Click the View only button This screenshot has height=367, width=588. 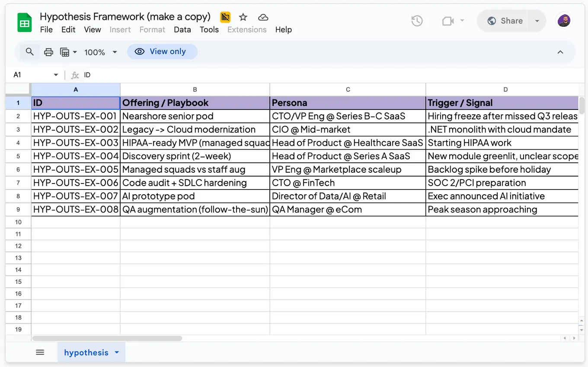point(162,52)
